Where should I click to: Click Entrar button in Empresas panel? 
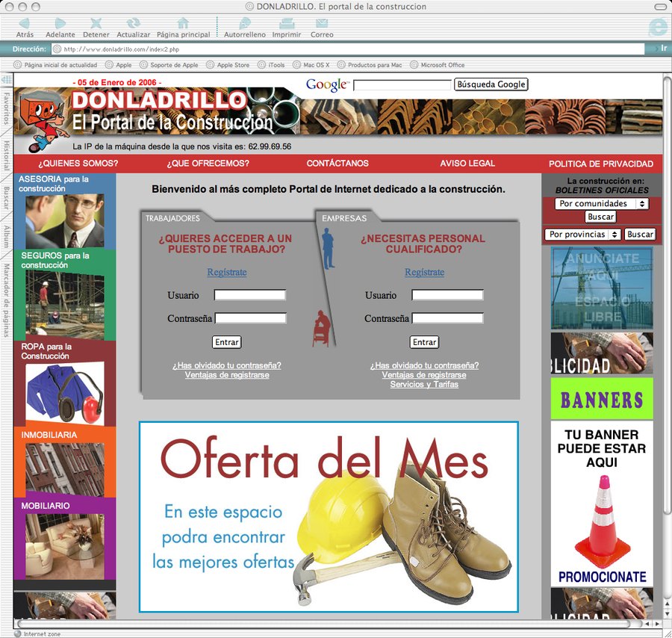[x=424, y=342]
